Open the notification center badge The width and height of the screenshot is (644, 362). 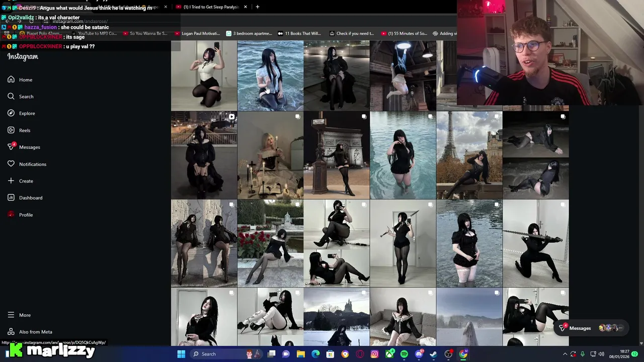635,354
